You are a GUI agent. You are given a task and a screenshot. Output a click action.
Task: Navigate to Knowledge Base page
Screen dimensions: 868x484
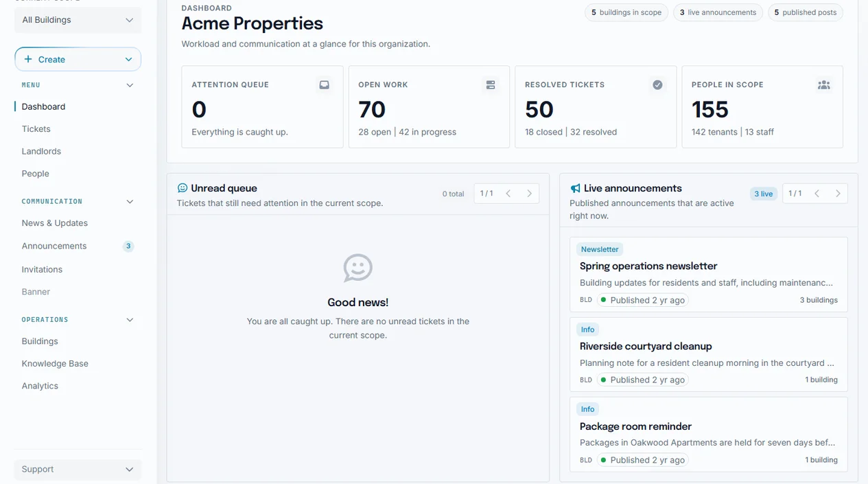pyautogui.click(x=55, y=364)
